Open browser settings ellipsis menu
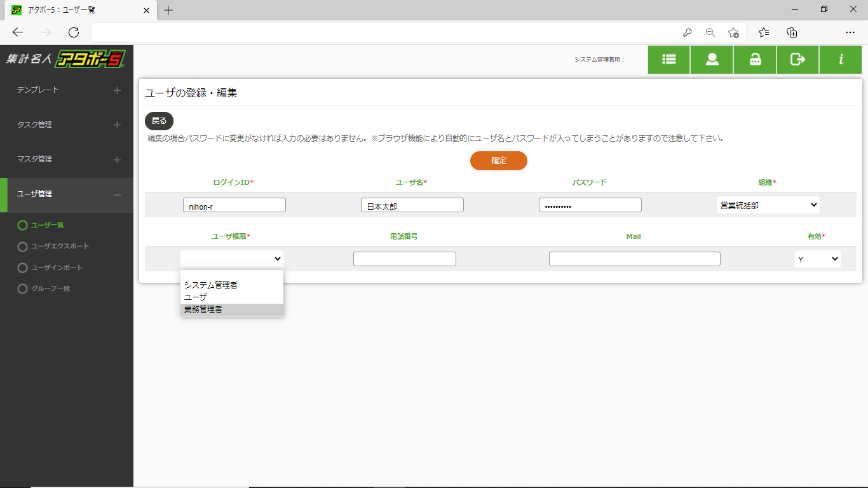The height and width of the screenshot is (488, 868). pos(850,32)
